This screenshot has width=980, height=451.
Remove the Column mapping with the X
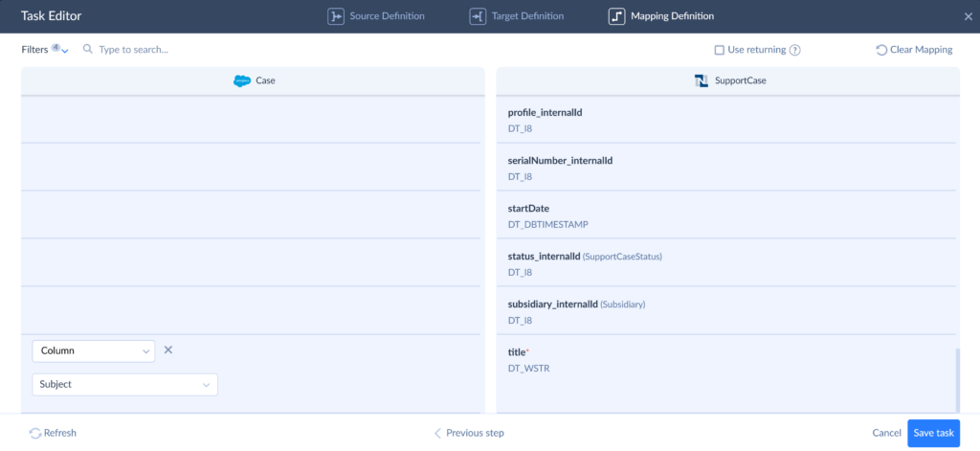[168, 350]
